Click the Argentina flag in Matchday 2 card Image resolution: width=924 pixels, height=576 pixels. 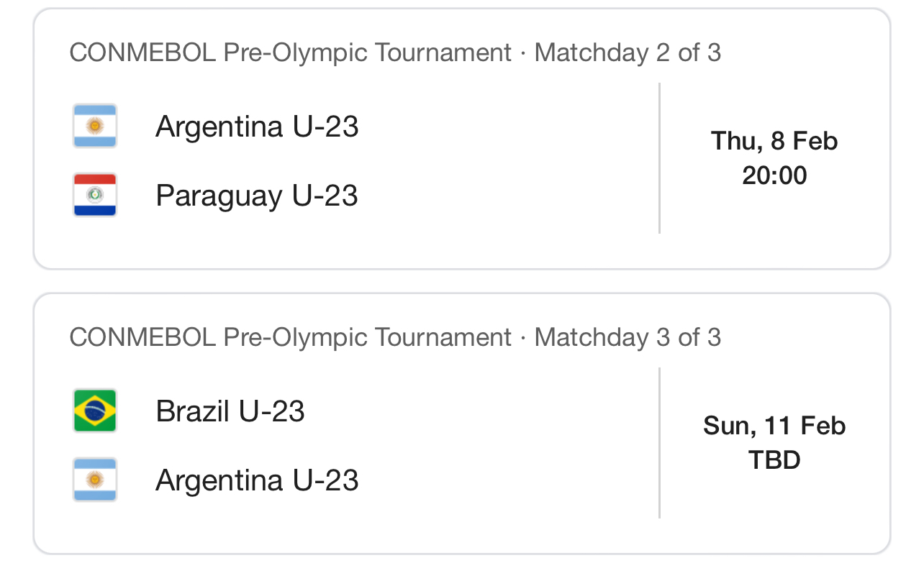pos(95,127)
